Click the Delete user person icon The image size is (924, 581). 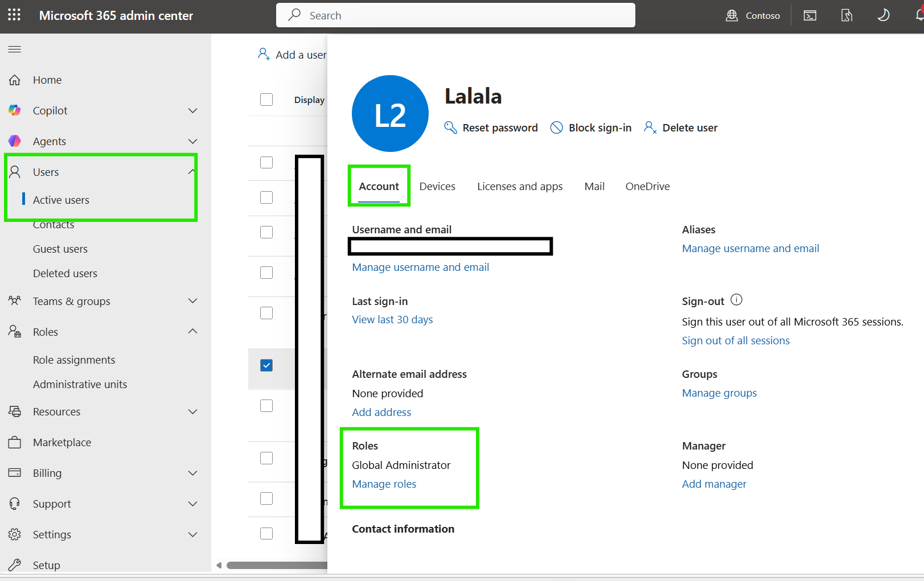pyautogui.click(x=650, y=127)
